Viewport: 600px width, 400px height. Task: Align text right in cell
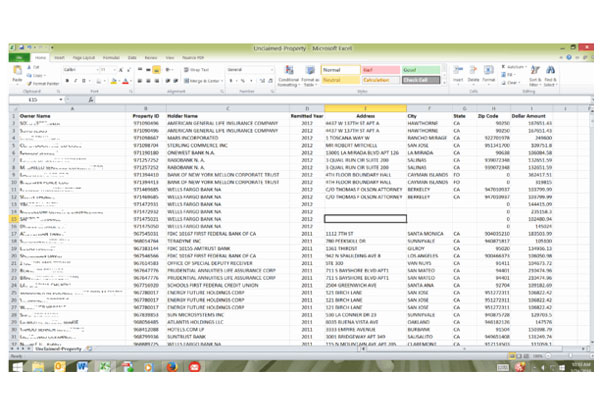[157, 81]
